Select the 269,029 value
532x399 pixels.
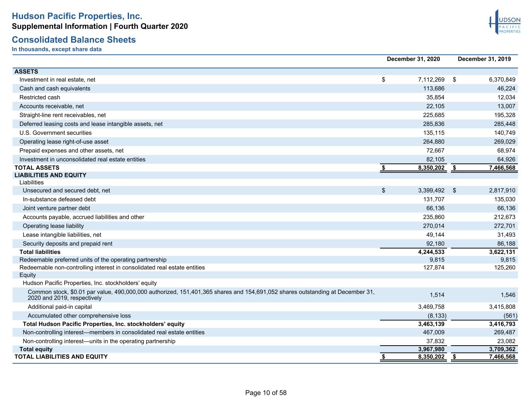tap(504, 142)
